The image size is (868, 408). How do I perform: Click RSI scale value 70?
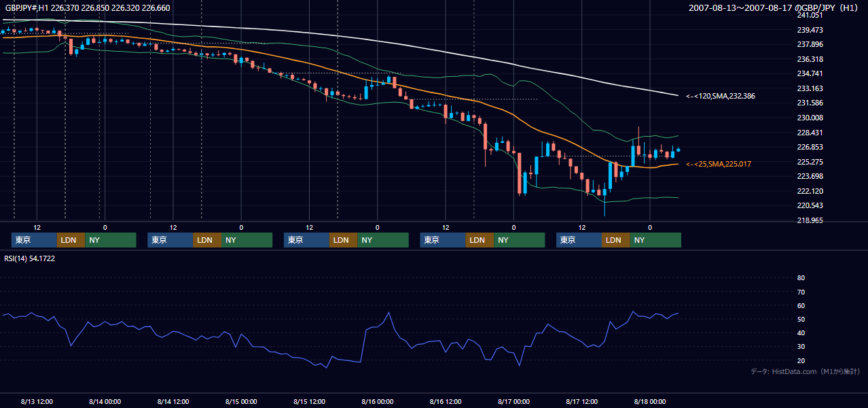[x=801, y=292]
